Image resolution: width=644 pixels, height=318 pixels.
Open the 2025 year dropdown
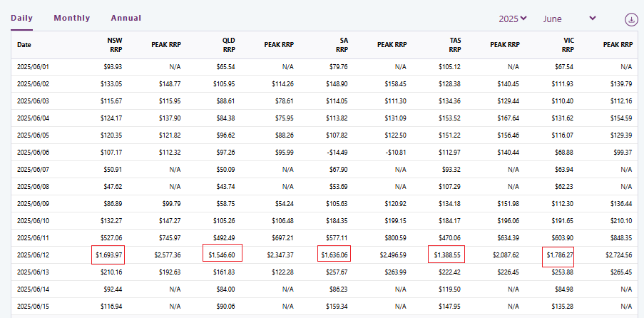[513, 19]
